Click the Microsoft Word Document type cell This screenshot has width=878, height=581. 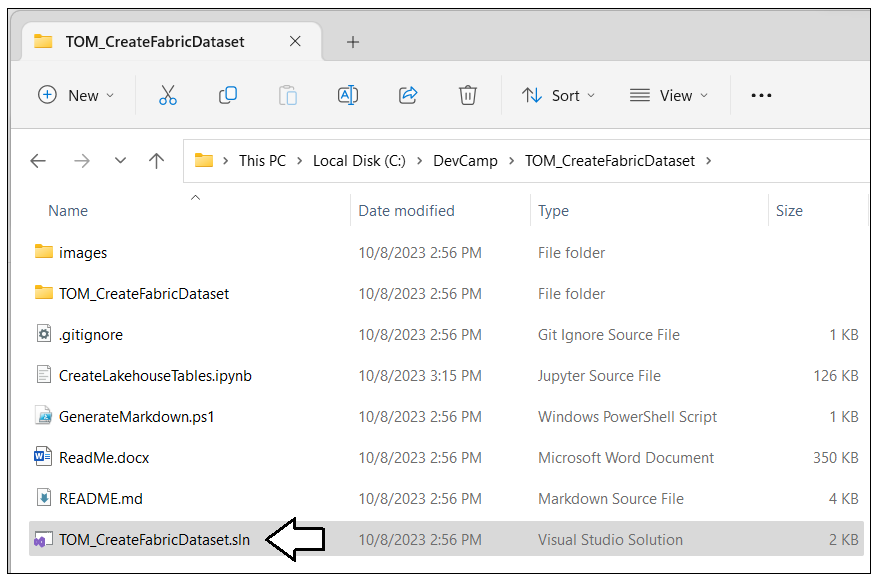tap(626, 458)
